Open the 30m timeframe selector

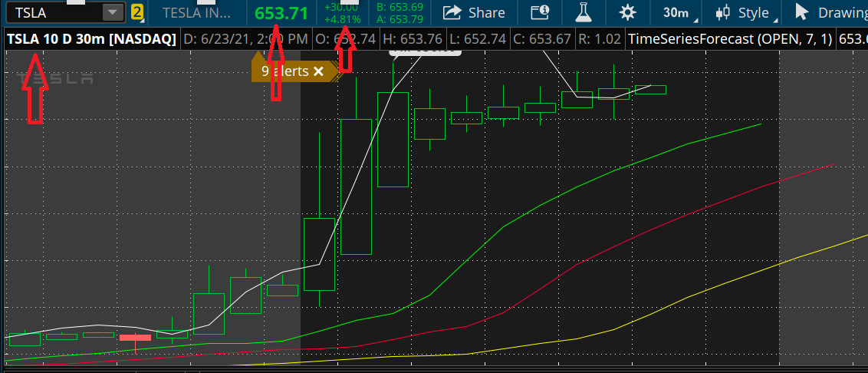click(x=674, y=12)
